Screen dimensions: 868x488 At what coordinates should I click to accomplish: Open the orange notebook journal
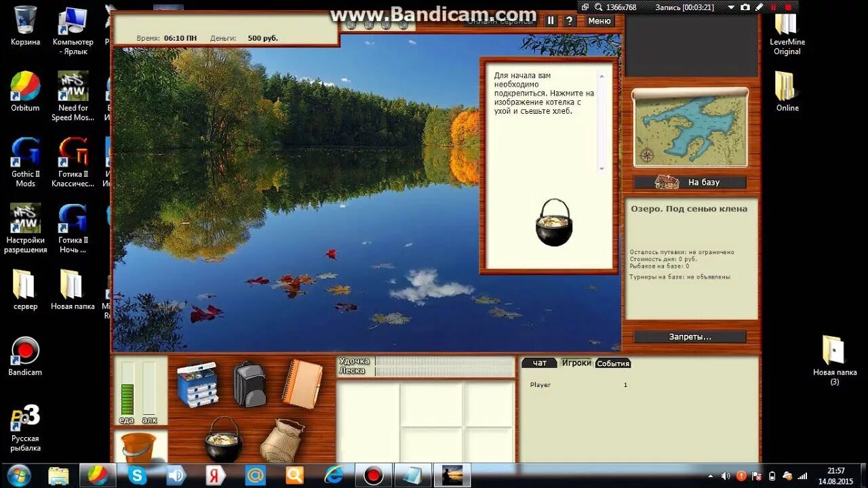click(302, 384)
